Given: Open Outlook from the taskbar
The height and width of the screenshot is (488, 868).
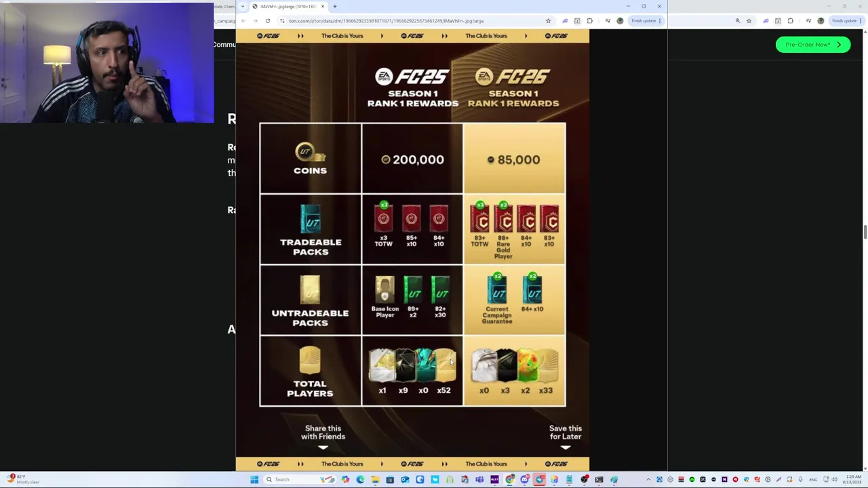Looking at the screenshot, I should [405, 479].
